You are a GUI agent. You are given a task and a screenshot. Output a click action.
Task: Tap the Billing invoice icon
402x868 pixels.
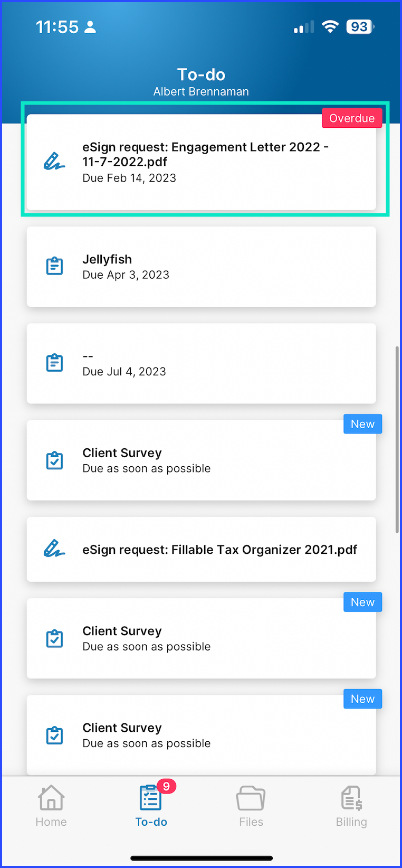tap(351, 798)
